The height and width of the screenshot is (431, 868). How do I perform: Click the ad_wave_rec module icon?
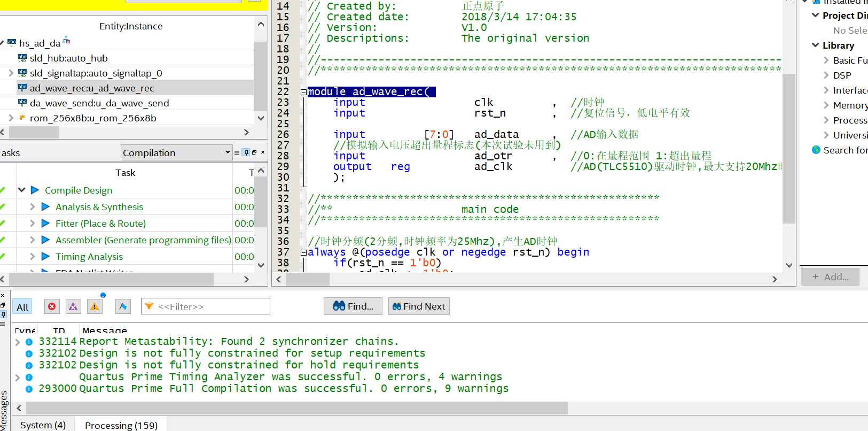pyautogui.click(x=22, y=87)
